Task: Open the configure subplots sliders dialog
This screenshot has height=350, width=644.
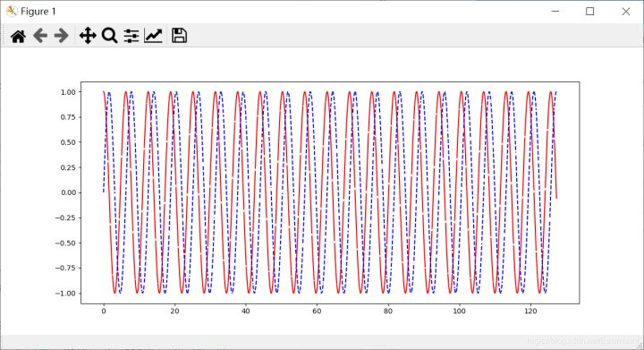Action: [131, 36]
